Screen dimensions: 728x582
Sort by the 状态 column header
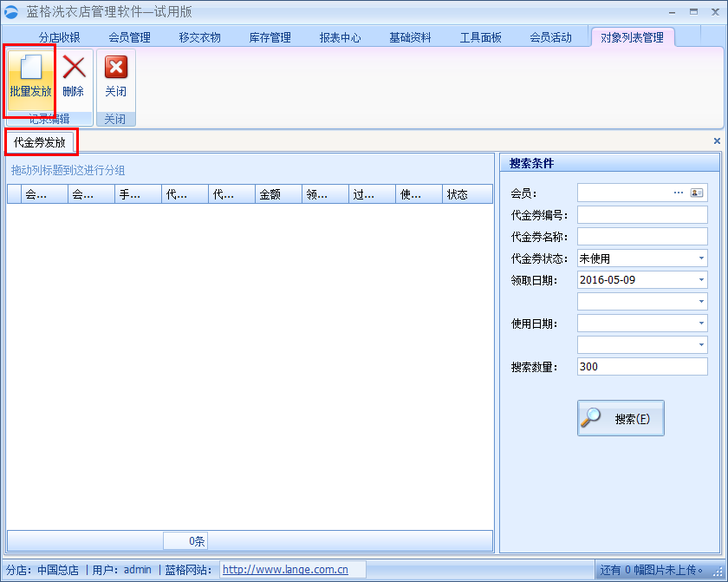click(467, 194)
